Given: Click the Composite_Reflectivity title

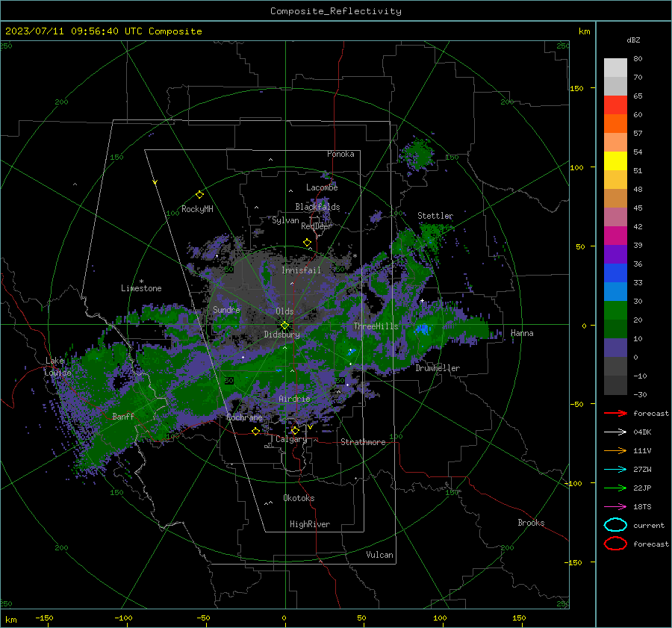Looking at the screenshot, I should point(336,11).
